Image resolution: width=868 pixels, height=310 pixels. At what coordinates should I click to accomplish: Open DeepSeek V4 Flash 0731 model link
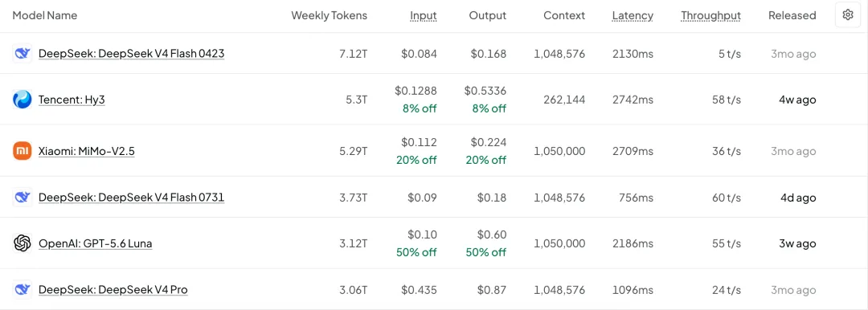click(131, 198)
